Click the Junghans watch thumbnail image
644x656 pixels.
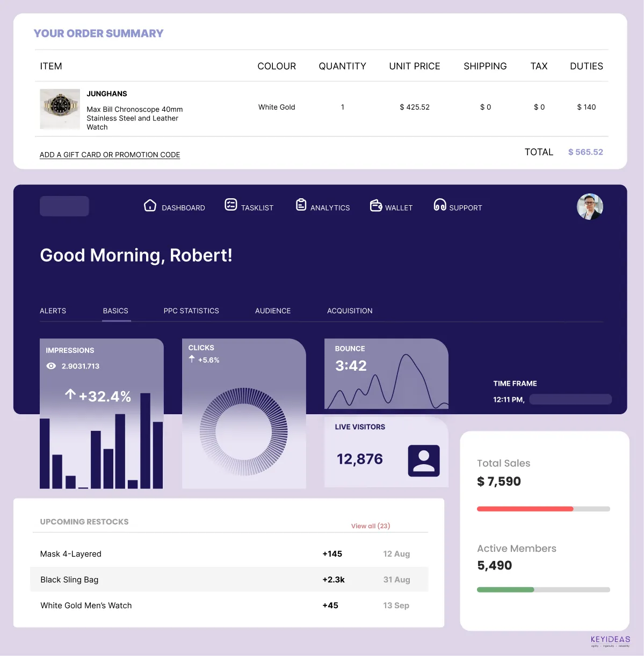coord(60,109)
